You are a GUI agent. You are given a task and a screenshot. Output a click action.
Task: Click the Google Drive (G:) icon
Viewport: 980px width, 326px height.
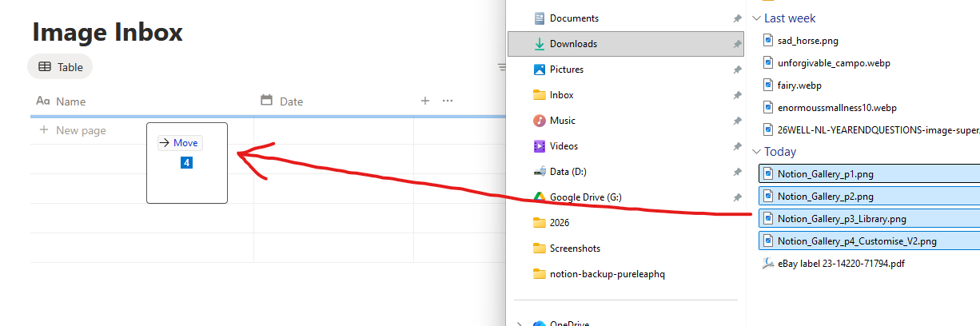pos(540,197)
